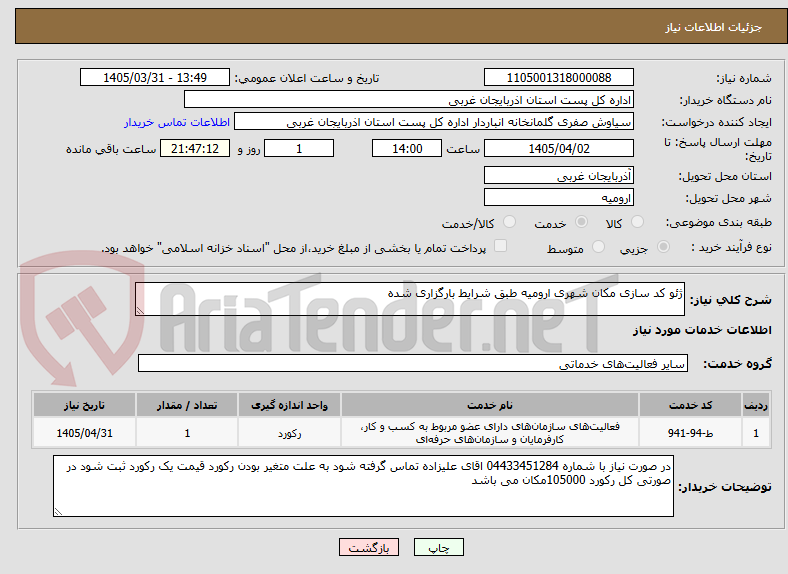The height and width of the screenshot is (574, 788).
Task: Toggle the Islamic treasury payment checkbox
Action: [x=501, y=246]
